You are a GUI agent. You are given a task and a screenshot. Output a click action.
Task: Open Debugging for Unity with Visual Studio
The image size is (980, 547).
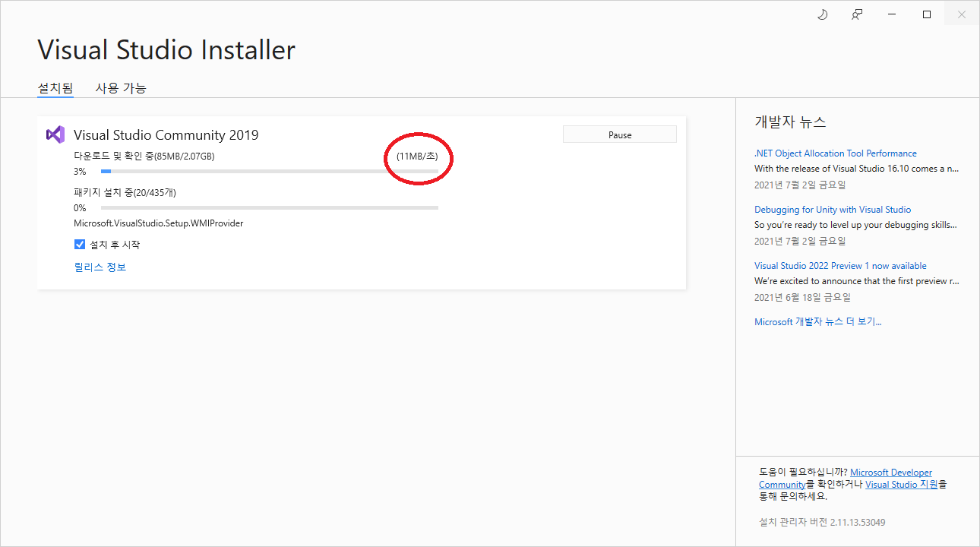(x=833, y=210)
